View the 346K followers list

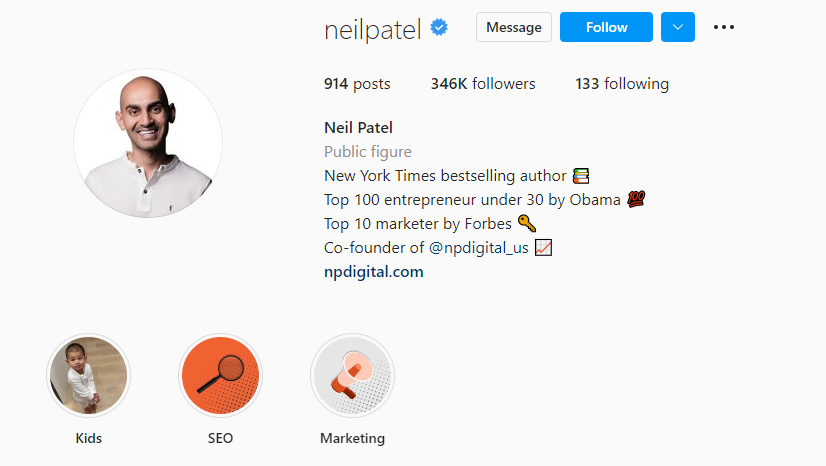click(x=483, y=84)
